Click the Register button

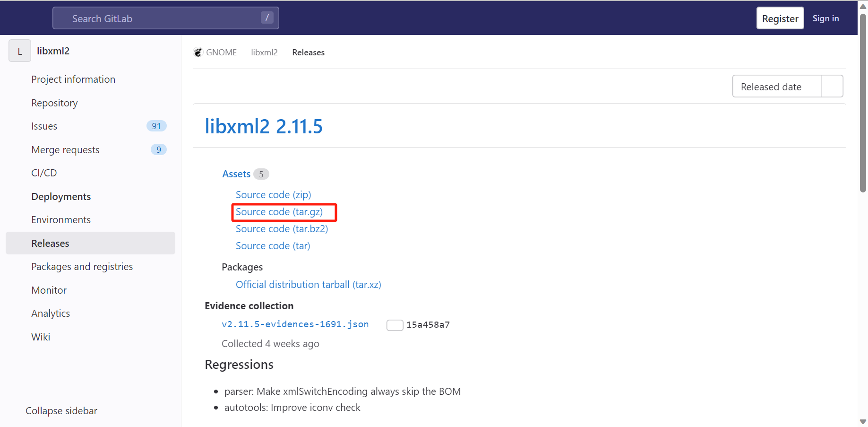(x=780, y=18)
